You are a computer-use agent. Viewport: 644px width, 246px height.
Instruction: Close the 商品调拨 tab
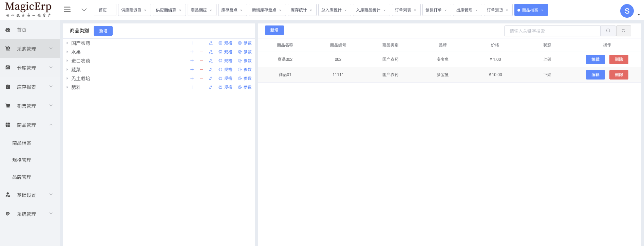211,10
